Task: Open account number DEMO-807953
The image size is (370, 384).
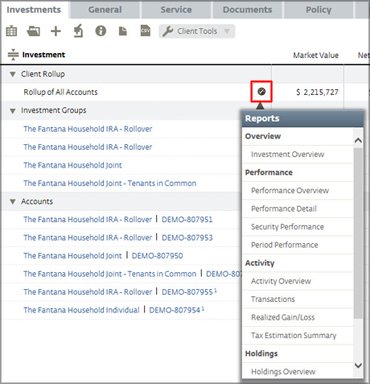Action: 187,238
